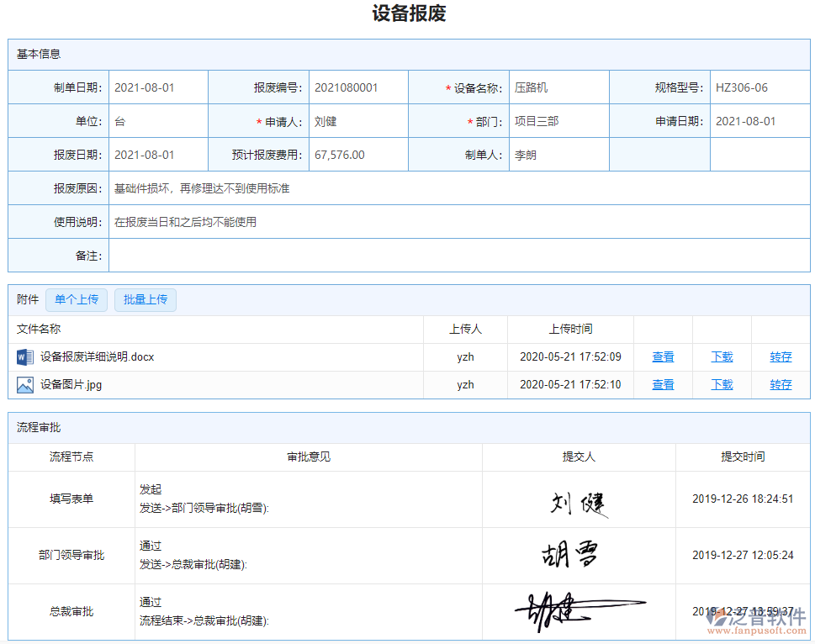Open the 批量上传 batch upload button
Image resolution: width=815 pixels, height=644 pixels.
point(145,300)
